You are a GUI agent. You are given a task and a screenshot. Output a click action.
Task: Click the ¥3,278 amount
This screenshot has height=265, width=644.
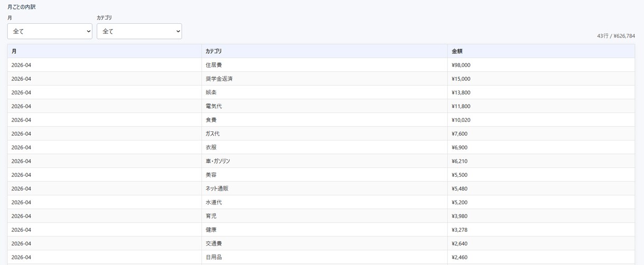tap(459, 230)
